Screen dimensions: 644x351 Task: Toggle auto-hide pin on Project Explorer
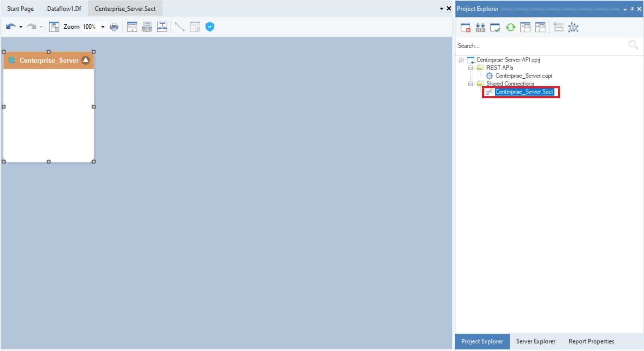[632, 9]
